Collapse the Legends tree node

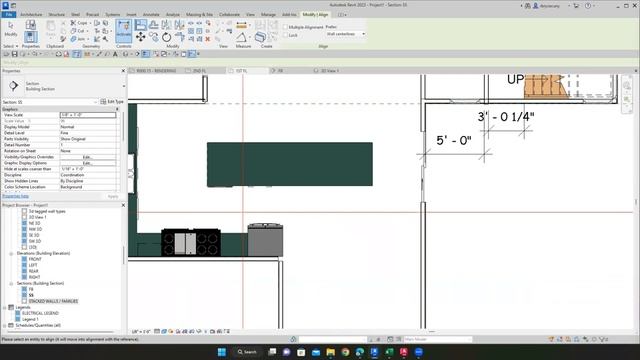coord(4,307)
